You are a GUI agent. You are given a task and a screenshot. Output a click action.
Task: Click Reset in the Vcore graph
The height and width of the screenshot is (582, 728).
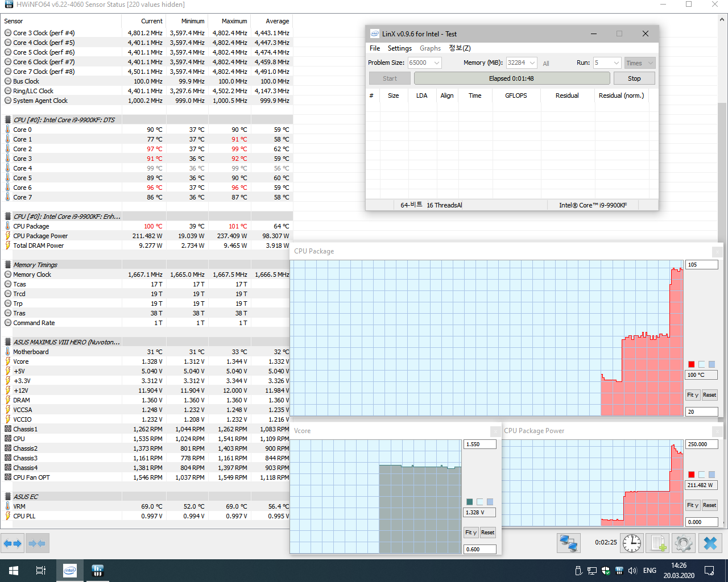(x=487, y=533)
